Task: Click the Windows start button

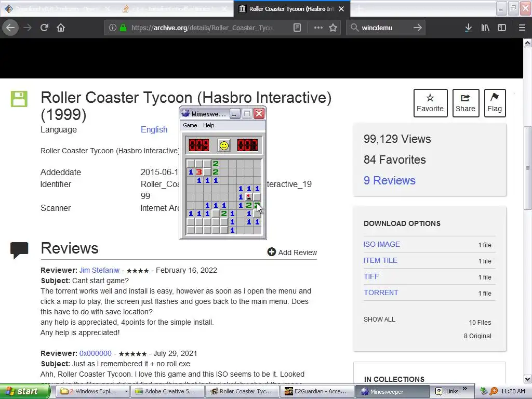Action: tap(24, 391)
